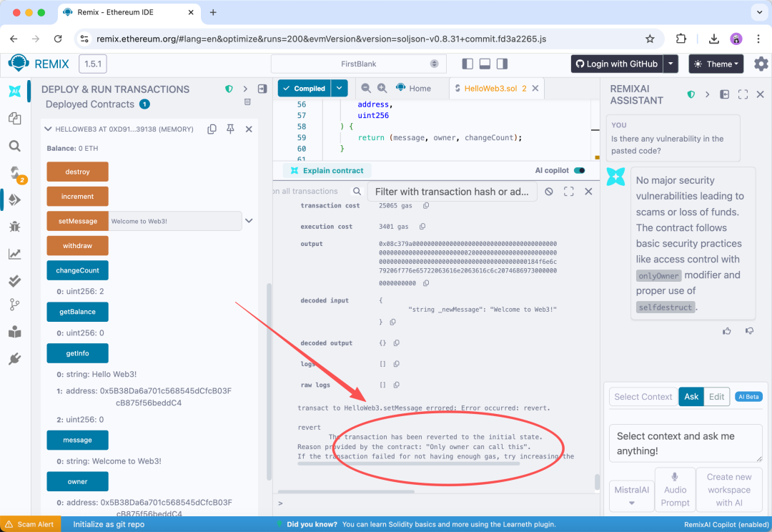
Task: Maximize the terminal panel
Action: pyautogui.click(x=569, y=192)
